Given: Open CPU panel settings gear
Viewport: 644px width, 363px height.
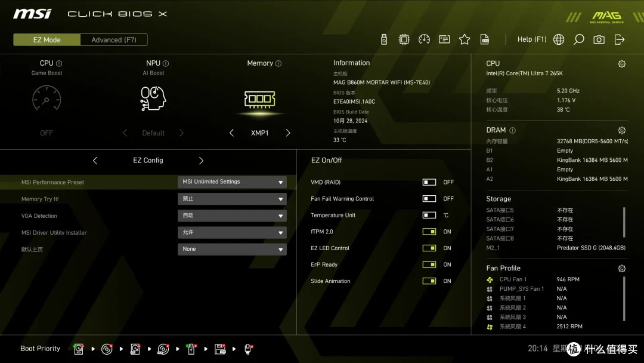Looking at the screenshot, I should pyautogui.click(x=622, y=64).
